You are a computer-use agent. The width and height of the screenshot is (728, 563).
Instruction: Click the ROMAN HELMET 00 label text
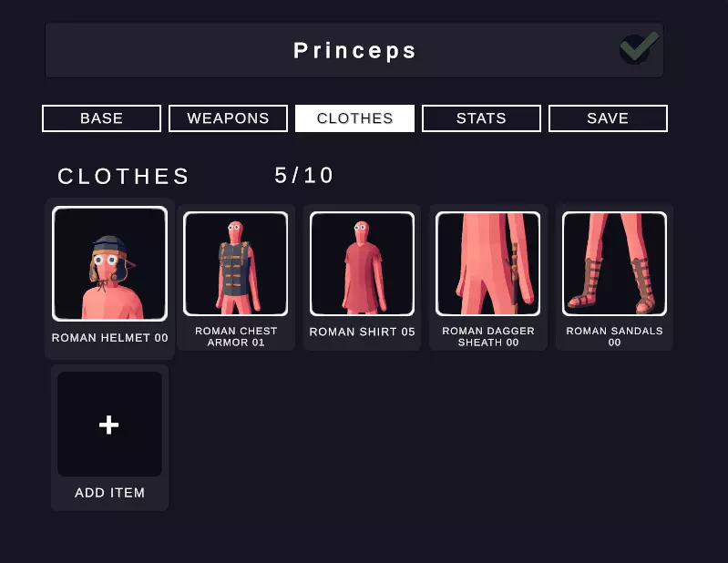coord(110,338)
